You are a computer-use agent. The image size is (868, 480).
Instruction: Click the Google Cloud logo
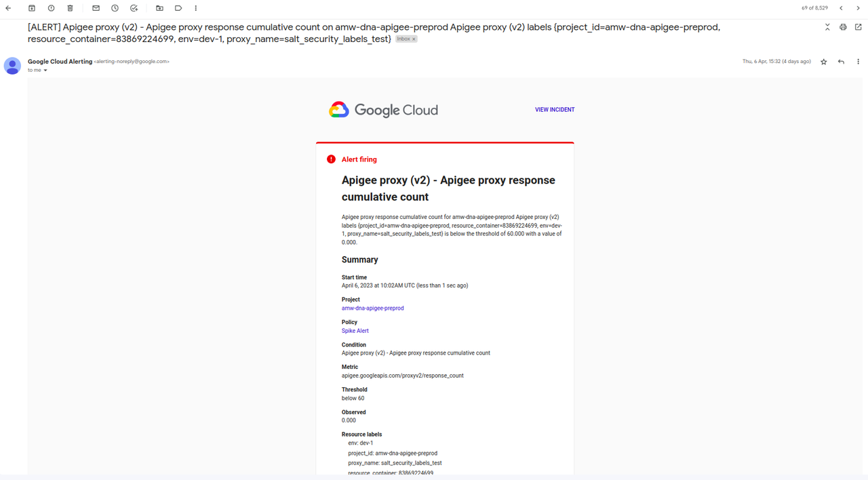coord(383,110)
